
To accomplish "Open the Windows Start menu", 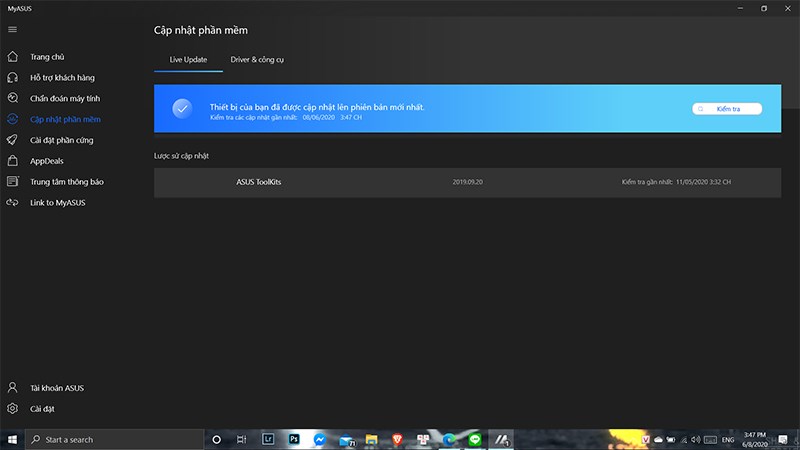I will [x=12, y=439].
